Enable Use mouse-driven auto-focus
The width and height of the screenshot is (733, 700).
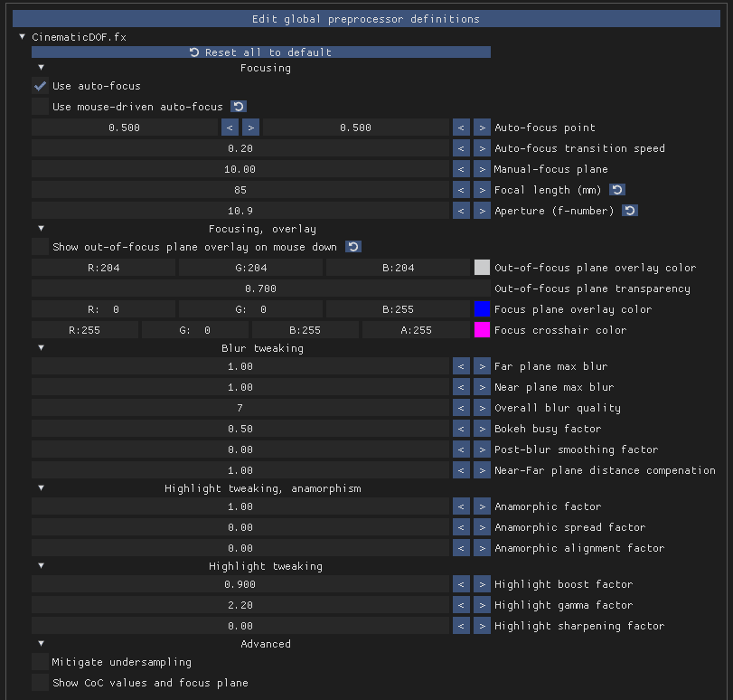click(40, 107)
